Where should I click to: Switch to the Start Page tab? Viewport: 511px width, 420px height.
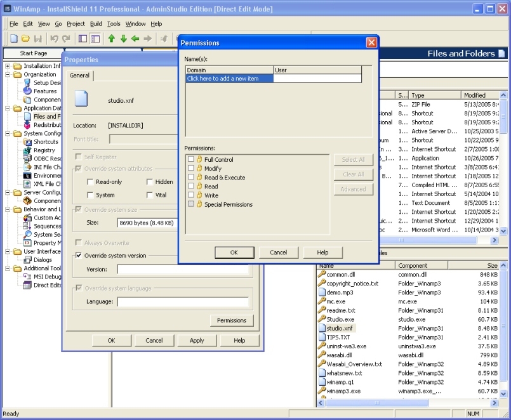click(34, 54)
